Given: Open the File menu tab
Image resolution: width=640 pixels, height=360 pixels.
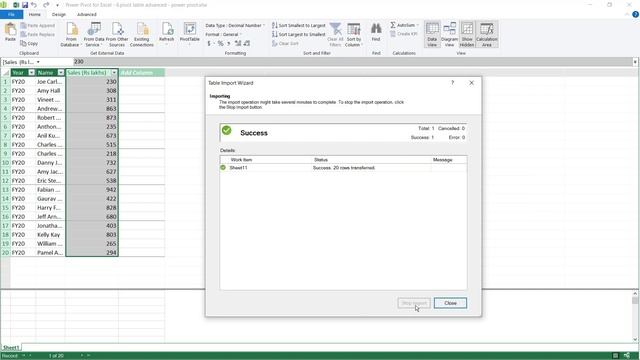Looking at the screenshot, I should [11, 14].
